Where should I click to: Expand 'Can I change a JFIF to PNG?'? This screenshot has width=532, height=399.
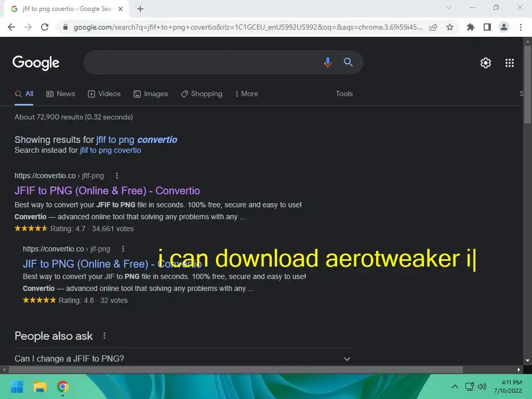tap(184, 358)
